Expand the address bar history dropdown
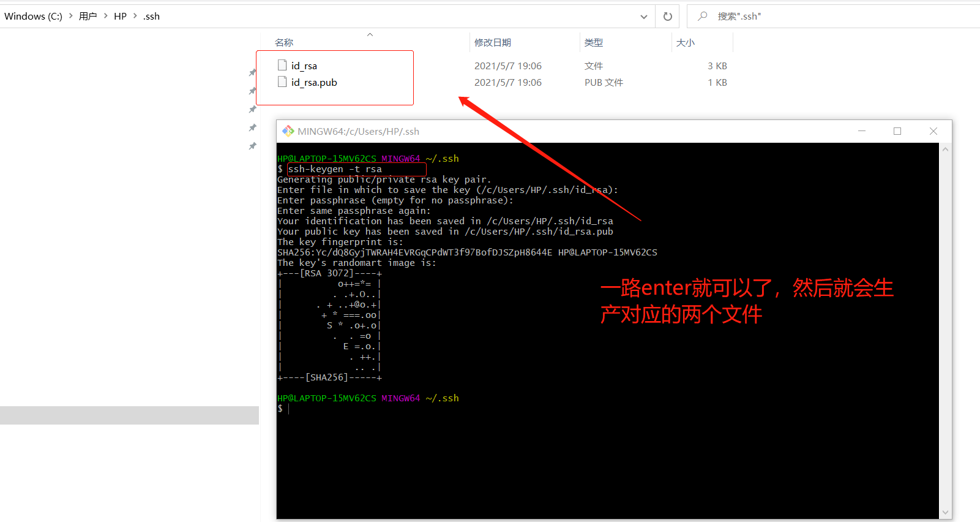Image resolution: width=980 pixels, height=522 pixels. (x=643, y=17)
